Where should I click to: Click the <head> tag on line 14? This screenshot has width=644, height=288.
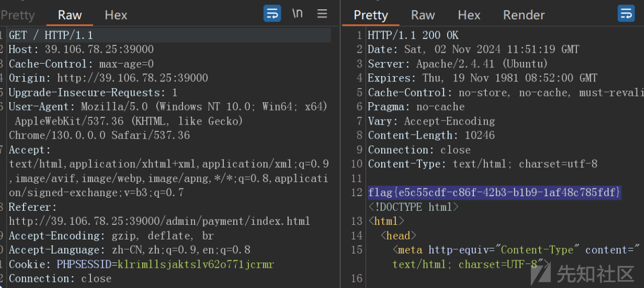point(398,236)
